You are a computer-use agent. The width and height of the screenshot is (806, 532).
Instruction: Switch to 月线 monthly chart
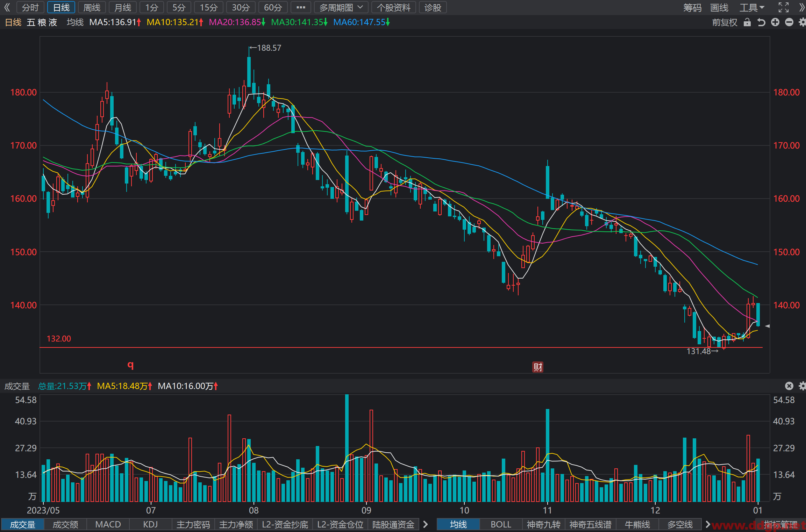point(123,7)
